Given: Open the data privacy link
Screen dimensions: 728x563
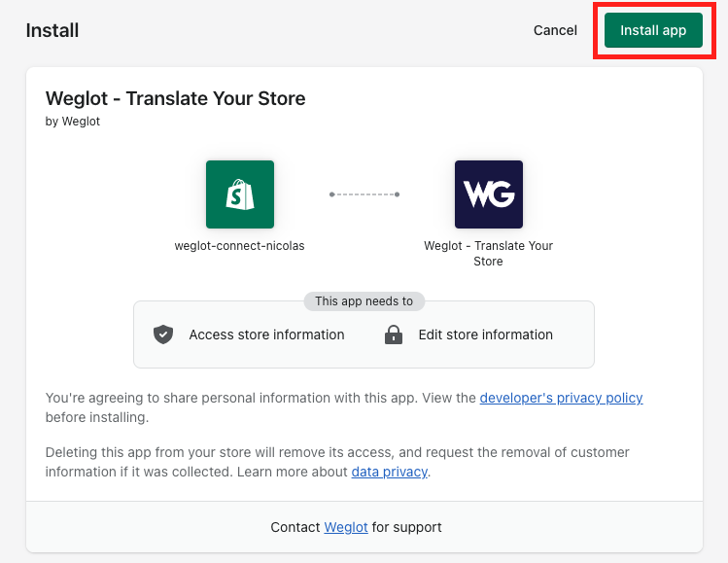Looking at the screenshot, I should coord(389,472).
